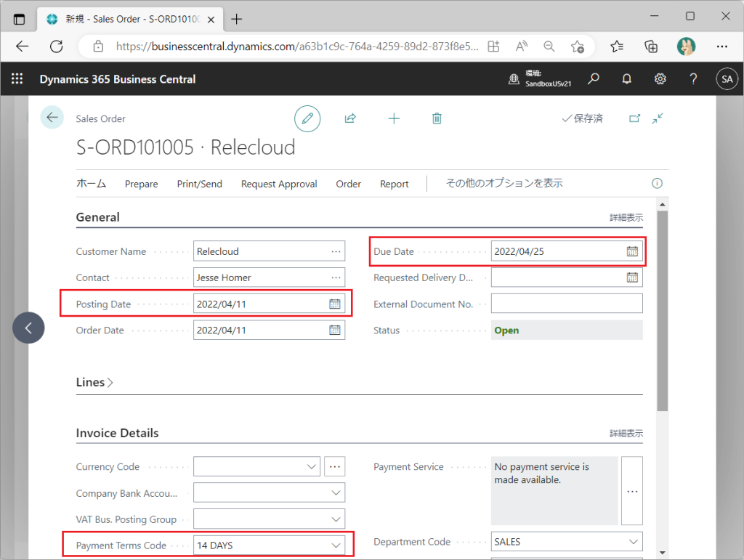Click the trash delete icon
The height and width of the screenshot is (560, 744).
click(437, 118)
